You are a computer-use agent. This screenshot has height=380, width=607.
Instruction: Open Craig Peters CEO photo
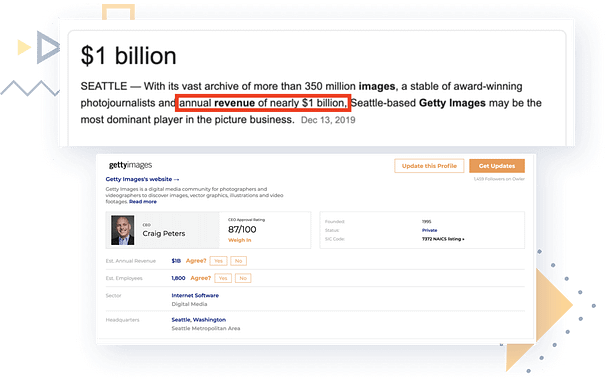point(123,230)
